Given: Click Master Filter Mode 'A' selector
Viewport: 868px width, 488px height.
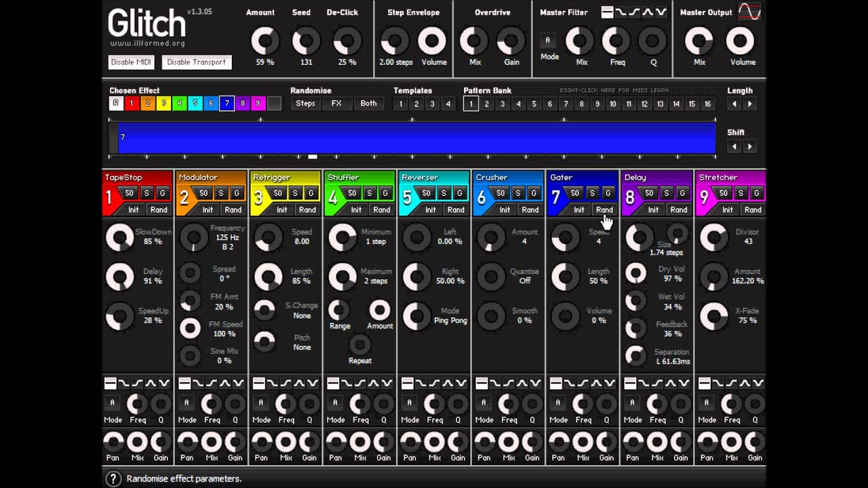Looking at the screenshot, I should pos(548,41).
